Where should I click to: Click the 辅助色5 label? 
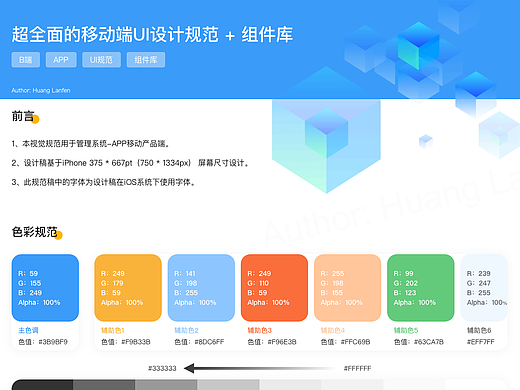(406, 330)
